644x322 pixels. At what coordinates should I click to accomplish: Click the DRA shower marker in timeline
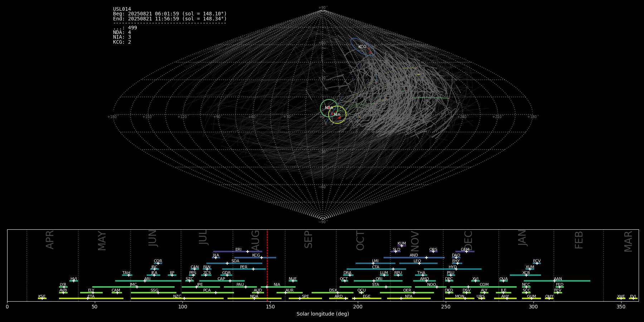(350, 275)
